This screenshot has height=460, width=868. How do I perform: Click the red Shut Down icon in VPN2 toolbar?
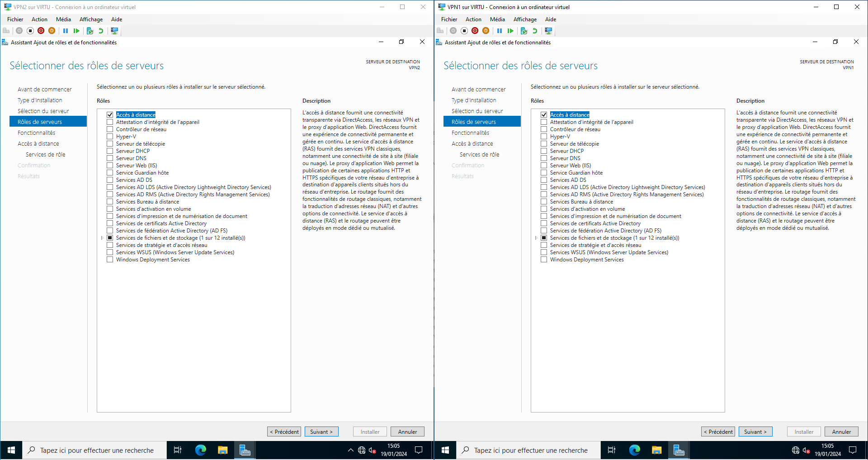pyautogui.click(x=41, y=31)
